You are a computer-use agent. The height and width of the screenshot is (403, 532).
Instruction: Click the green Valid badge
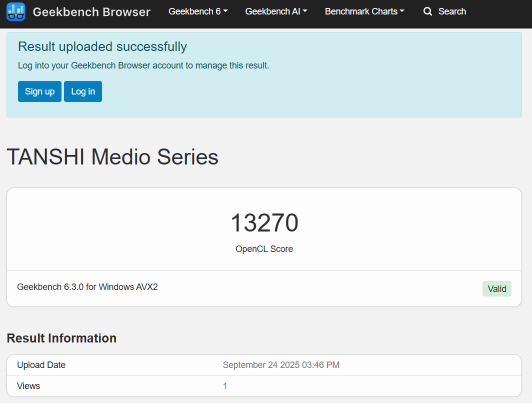(x=496, y=289)
